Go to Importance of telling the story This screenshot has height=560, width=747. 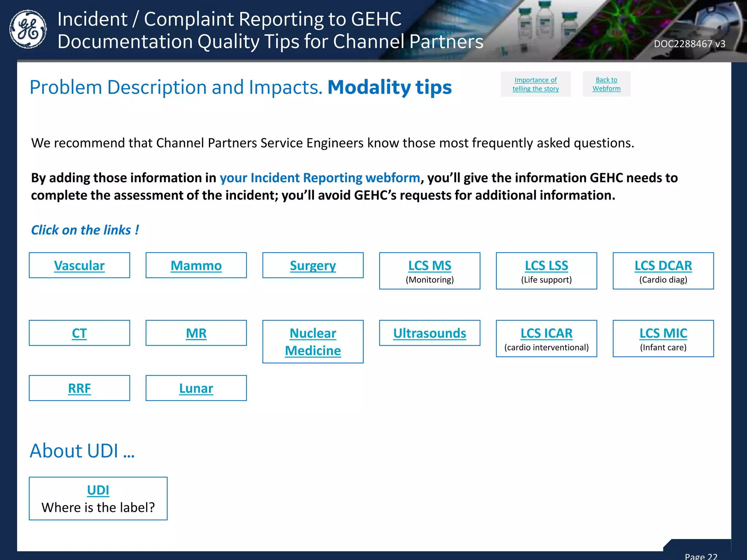point(535,84)
